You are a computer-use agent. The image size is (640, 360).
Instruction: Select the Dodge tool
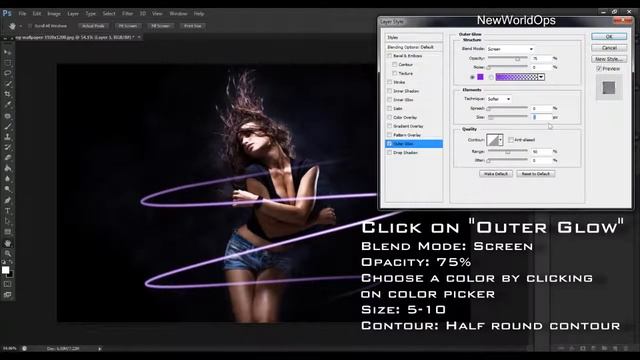click(7, 189)
